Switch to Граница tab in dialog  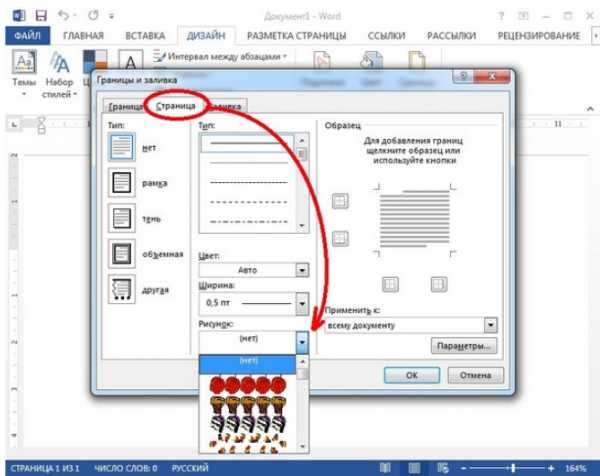pyautogui.click(x=125, y=107)
